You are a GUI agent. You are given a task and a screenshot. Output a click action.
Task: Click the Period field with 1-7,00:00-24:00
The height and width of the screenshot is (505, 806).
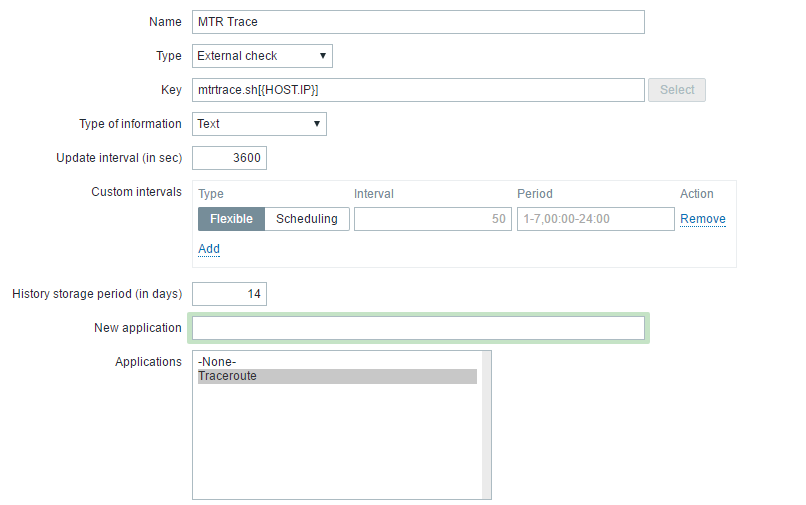coord(595,219)
